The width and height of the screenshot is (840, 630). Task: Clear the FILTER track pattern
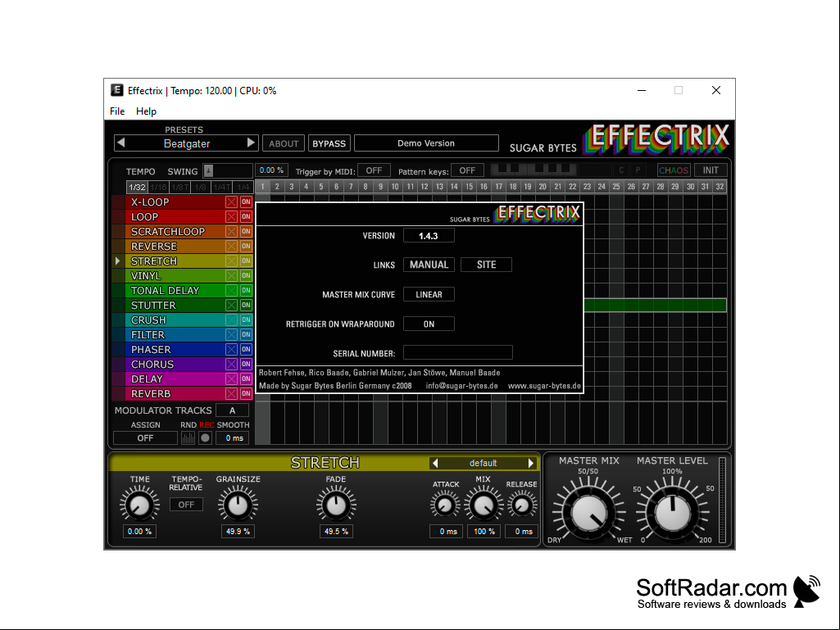pos(231,335)
